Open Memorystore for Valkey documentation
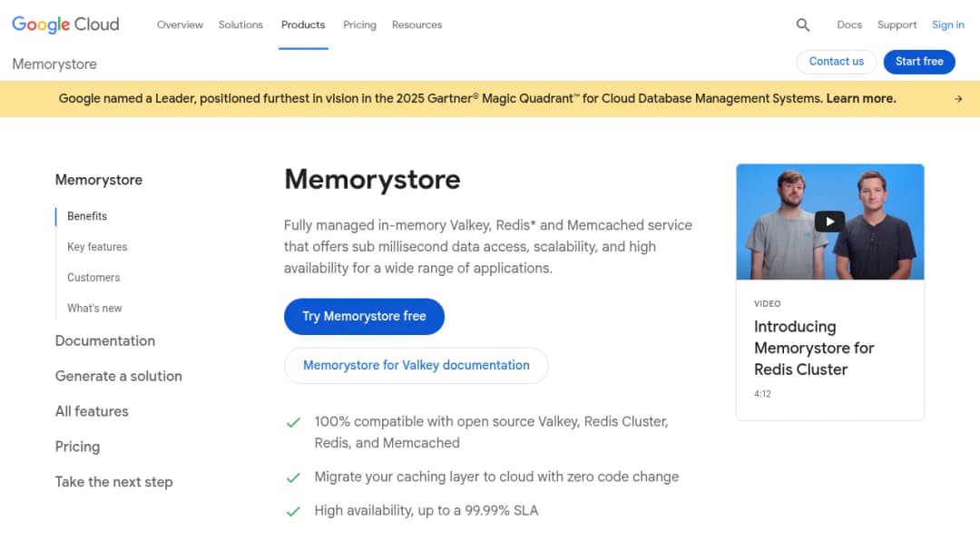Viewport: 980px width, 552px height. pyautogui.click(x=416, y=365)
